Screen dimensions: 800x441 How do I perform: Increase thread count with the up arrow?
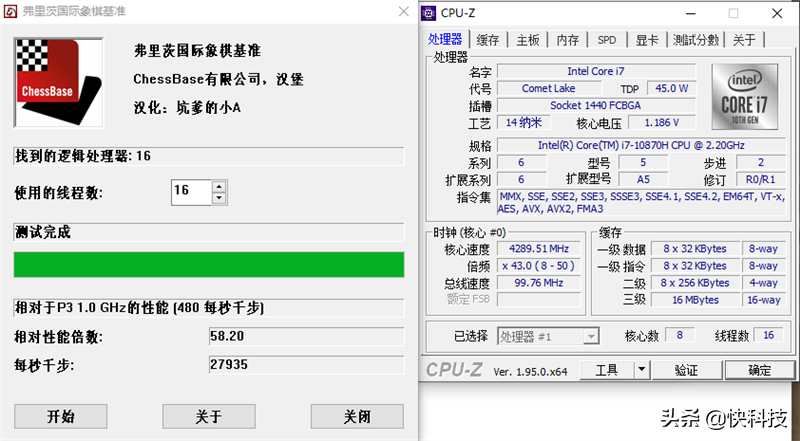click(219, 186)
